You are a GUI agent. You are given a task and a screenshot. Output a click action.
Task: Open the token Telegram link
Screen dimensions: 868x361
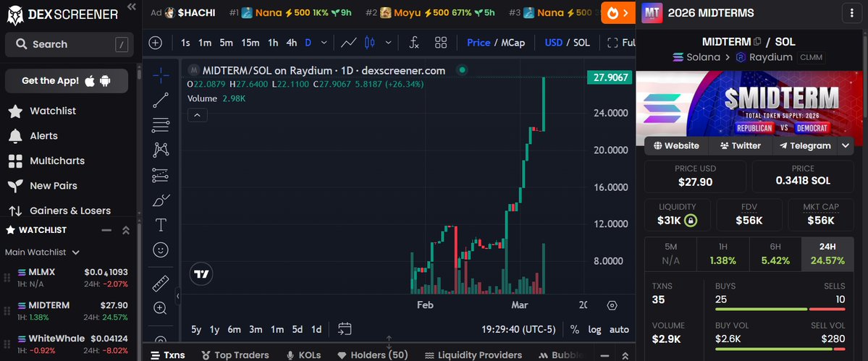[x=805, y=146]
